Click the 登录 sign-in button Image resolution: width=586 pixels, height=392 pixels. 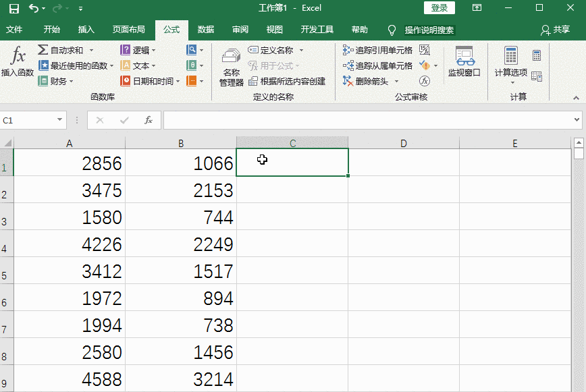point(438,8)
